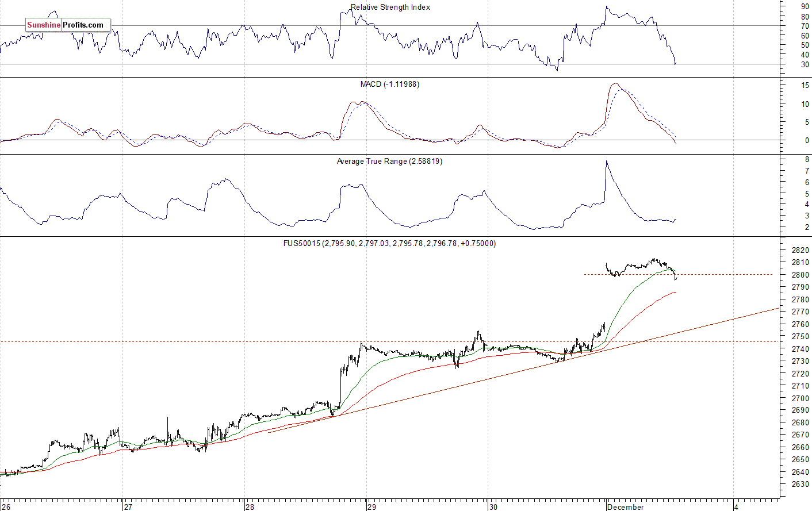Click the 4 date axis label
This screenshot has height=511, width=812.
736,507
